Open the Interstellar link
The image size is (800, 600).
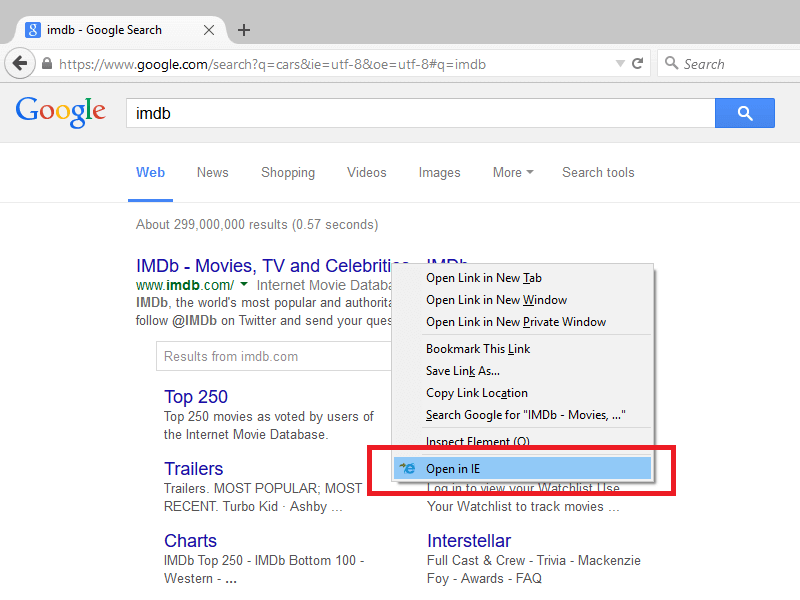469,540
